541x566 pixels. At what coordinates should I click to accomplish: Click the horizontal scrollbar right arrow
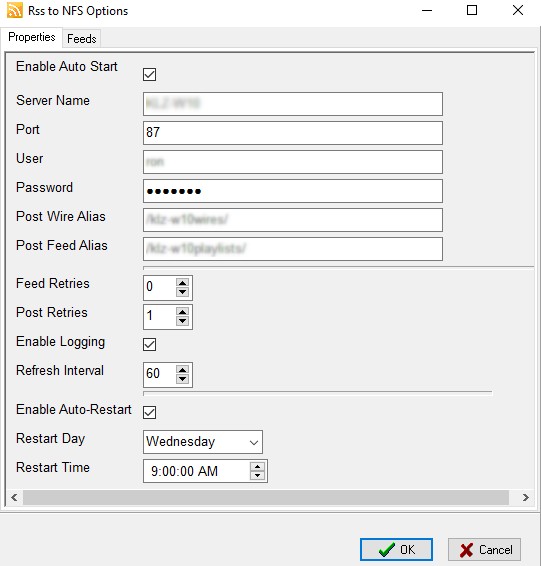pyautogui.click(x=525, y=498)
